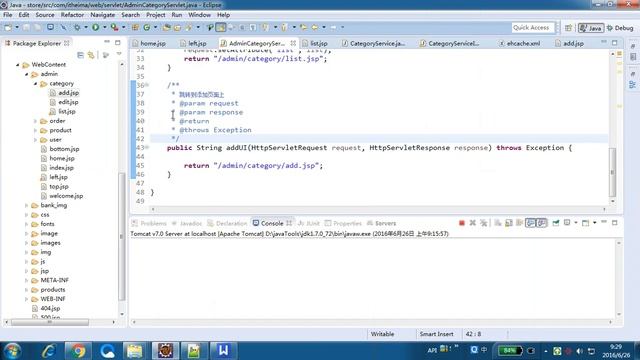This screenshot has width=640, height=360.
Task: Click the Quick Access search field
Action: tap(533, 27)
